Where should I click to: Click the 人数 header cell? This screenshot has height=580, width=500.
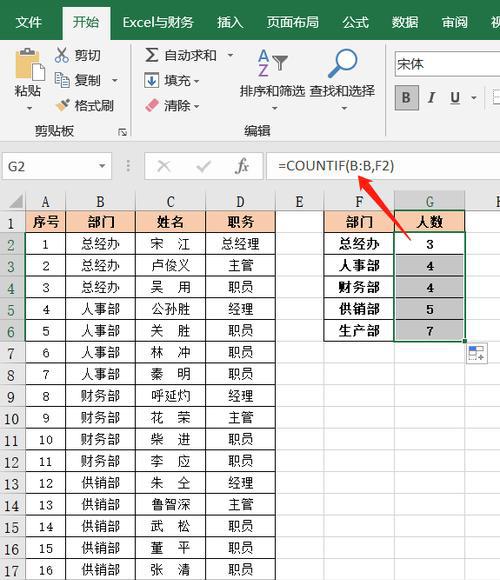pyautogui.click(x=430, y=222)
